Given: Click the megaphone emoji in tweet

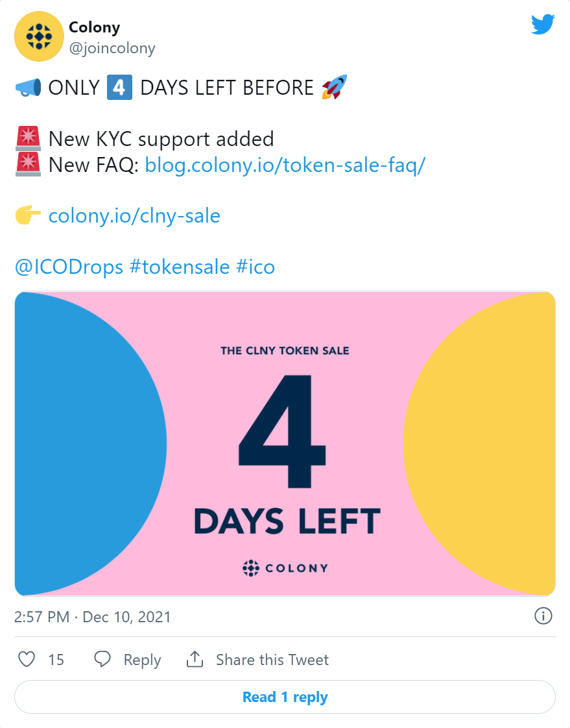Looking at the screenshot, I should [28, 88].
